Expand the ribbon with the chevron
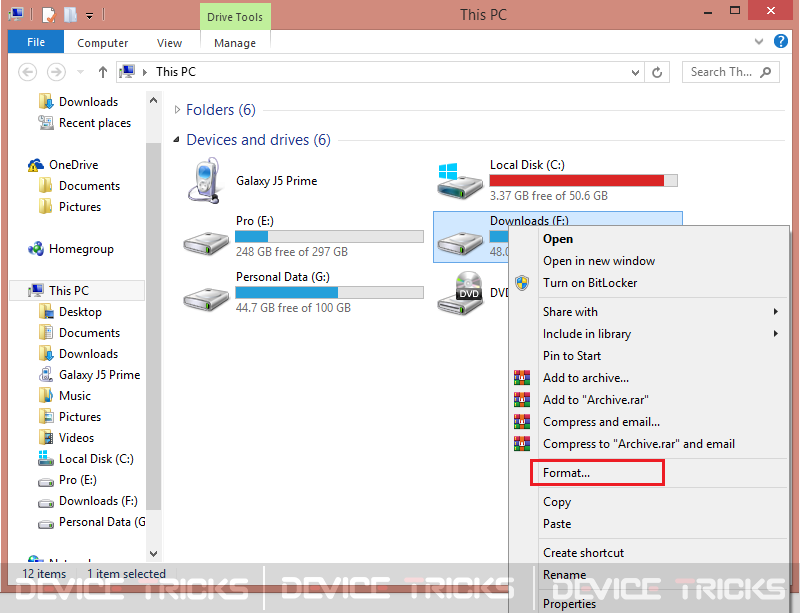 pos(759,41)
